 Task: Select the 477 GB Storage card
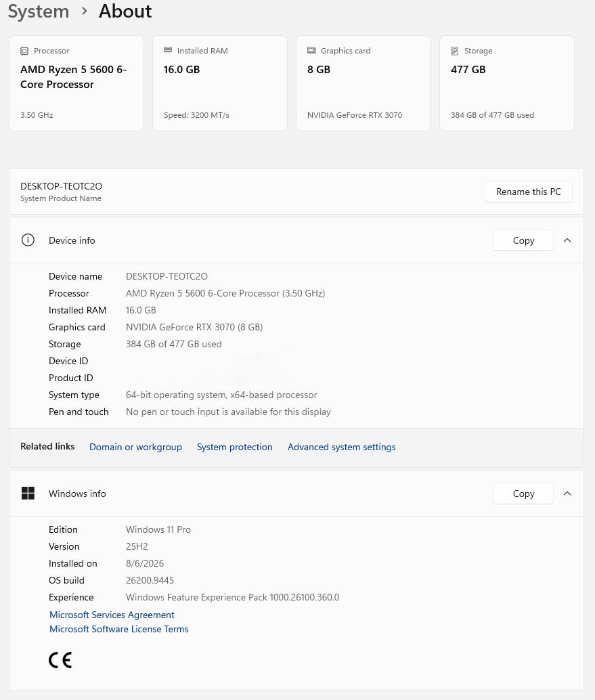click(507, 83)
